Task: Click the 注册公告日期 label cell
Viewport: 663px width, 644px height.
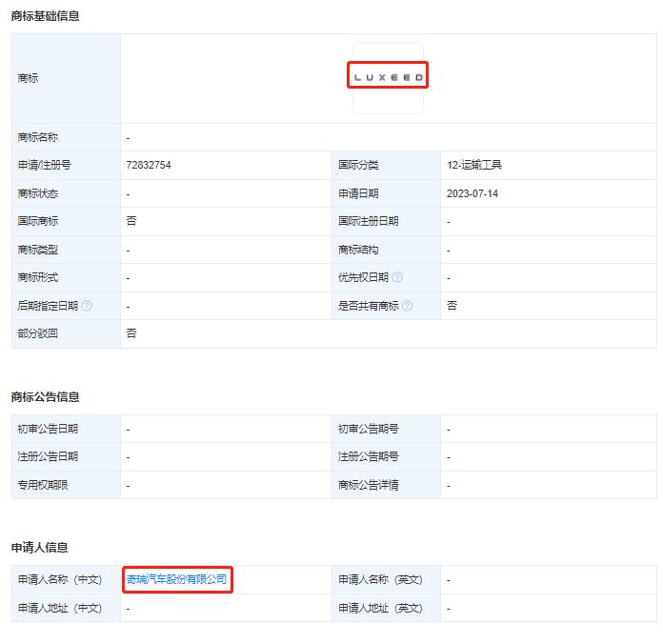Action: (66, 456)
